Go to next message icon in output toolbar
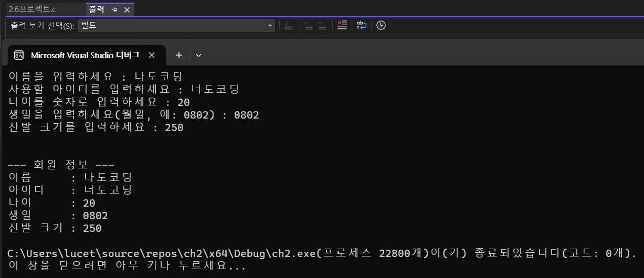Screen dimensions: 644x278 point(322,25)
